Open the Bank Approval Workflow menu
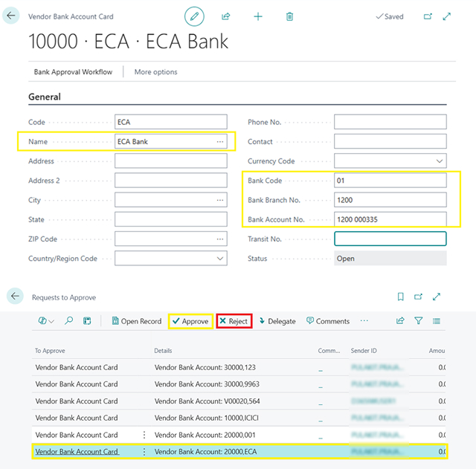This screenshot has width=476, height=469. click(x=73, y=72)
